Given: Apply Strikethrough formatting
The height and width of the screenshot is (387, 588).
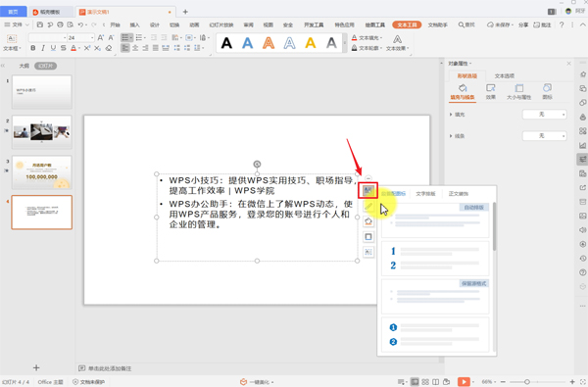Looking at the screenshot, I should (64, 48).
